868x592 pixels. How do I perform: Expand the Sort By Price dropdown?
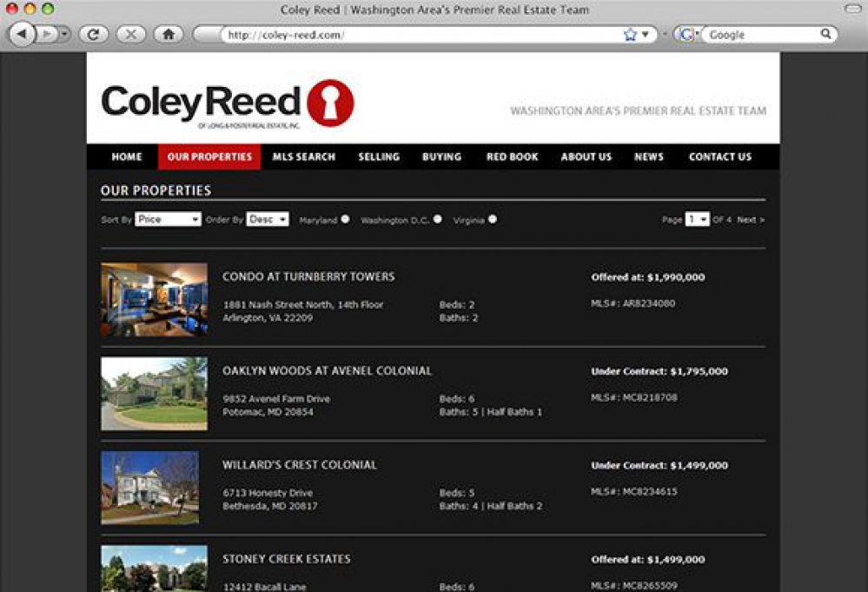coord(168,219)
